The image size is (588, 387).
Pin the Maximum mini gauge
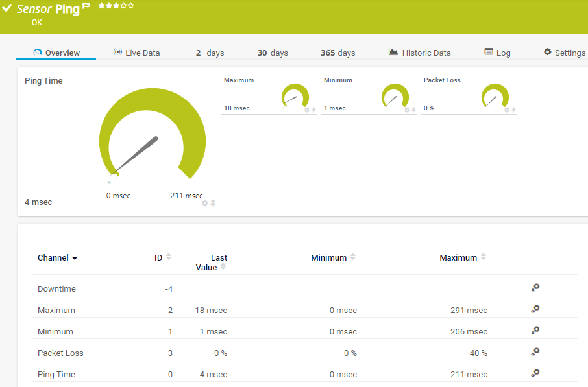[314, 110]
